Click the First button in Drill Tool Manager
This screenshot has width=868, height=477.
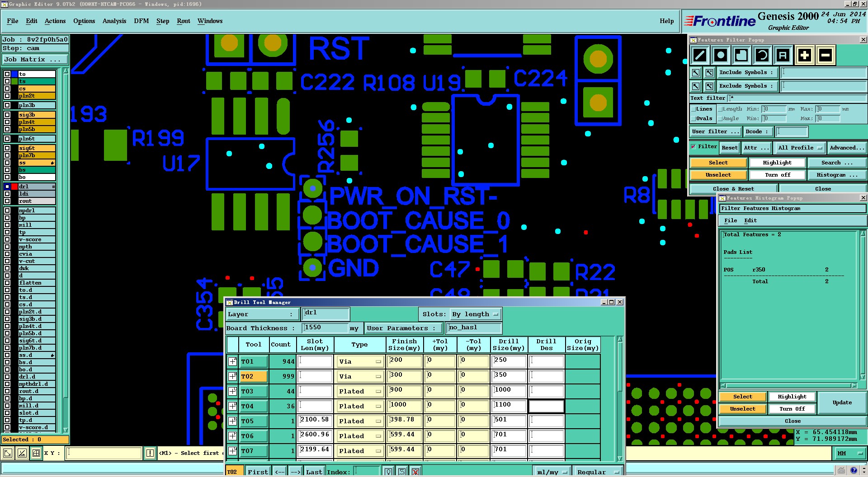[258, 472]
